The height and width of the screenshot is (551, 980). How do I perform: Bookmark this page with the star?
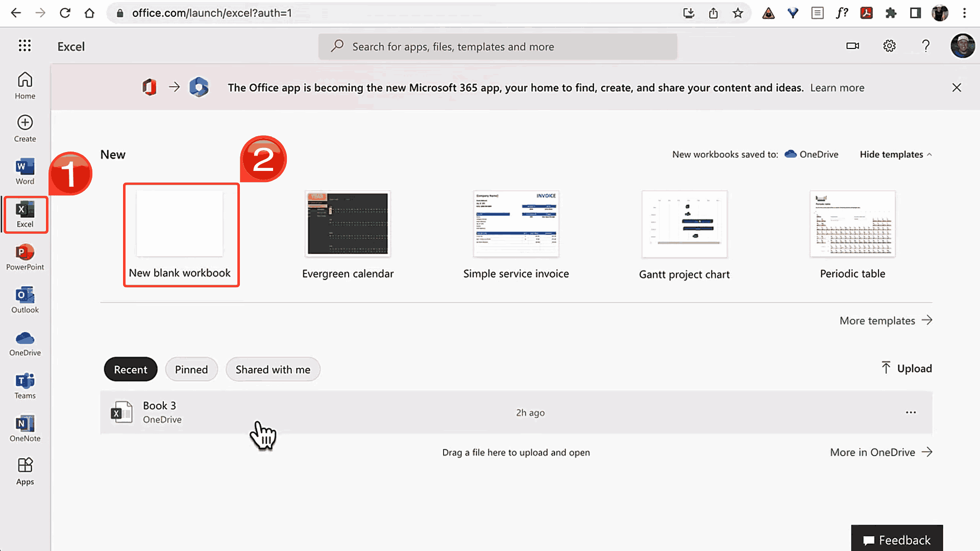point(738,13)
